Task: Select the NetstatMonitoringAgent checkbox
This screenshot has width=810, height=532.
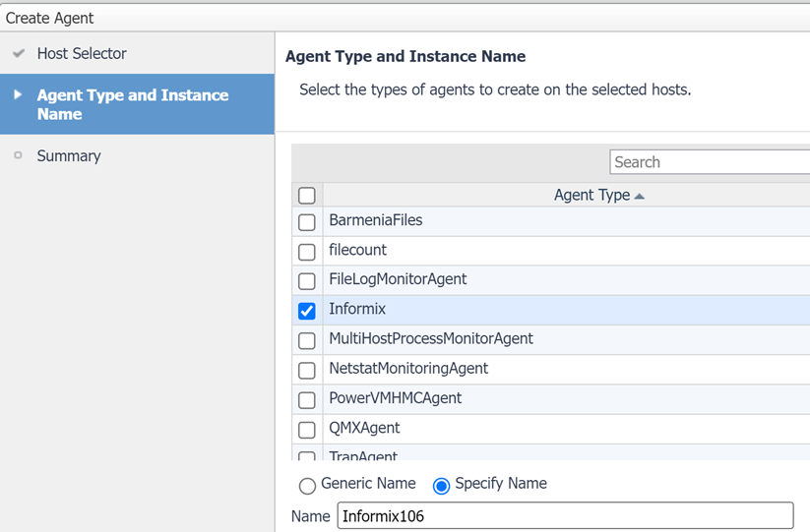Action: (307, 370)
